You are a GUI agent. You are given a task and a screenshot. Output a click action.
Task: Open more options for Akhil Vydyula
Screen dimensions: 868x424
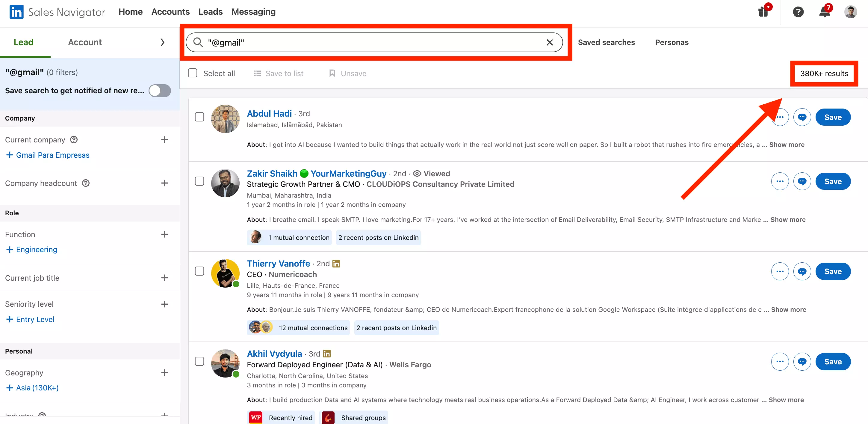(x=780, y=362)
